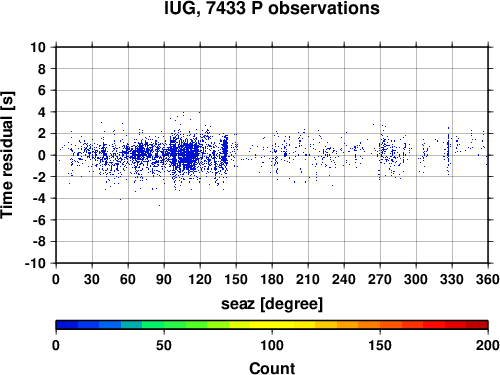Image resolution: width=500 pixels, height=375 pixels.
Task: Click the 'Count' colorbar label
Action: click(x=272, y=368)
